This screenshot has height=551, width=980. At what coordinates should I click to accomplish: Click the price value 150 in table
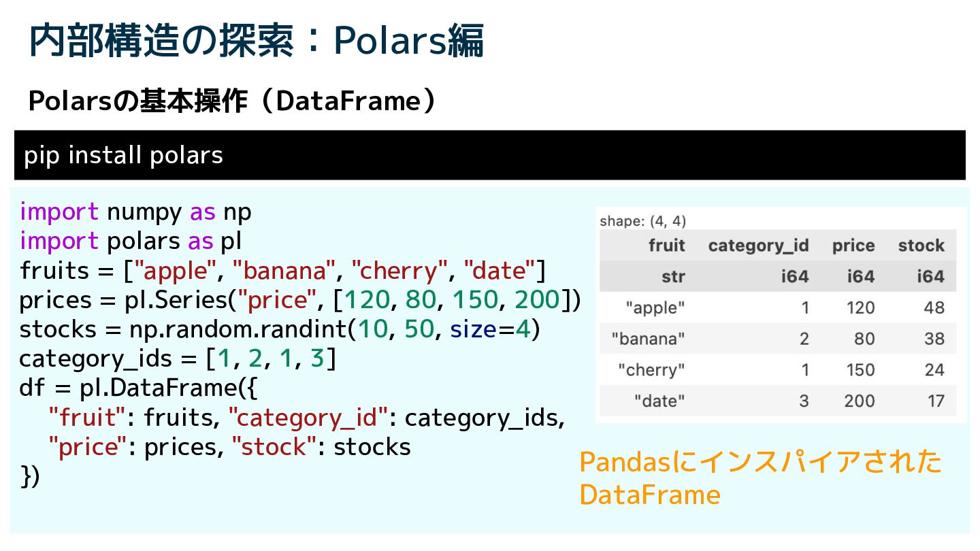860,370
